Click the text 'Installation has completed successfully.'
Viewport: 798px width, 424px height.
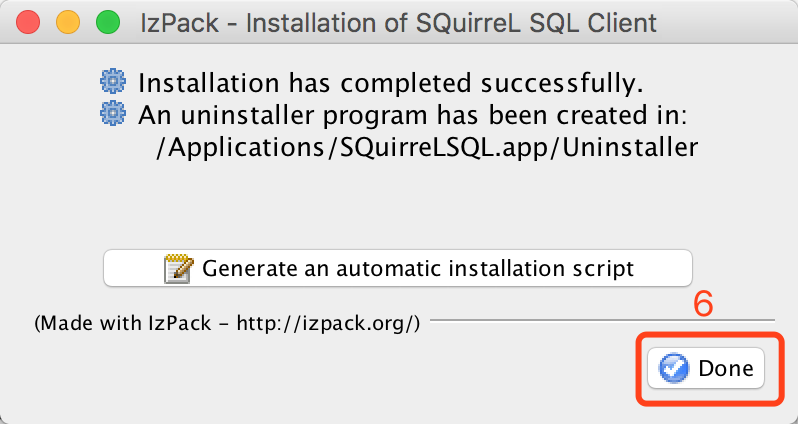[x=391, y=83]
